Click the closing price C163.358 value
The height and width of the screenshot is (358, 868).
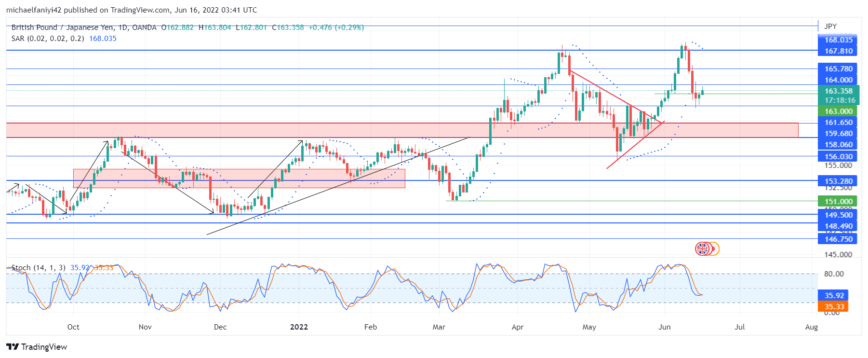[x=288, y=28]
